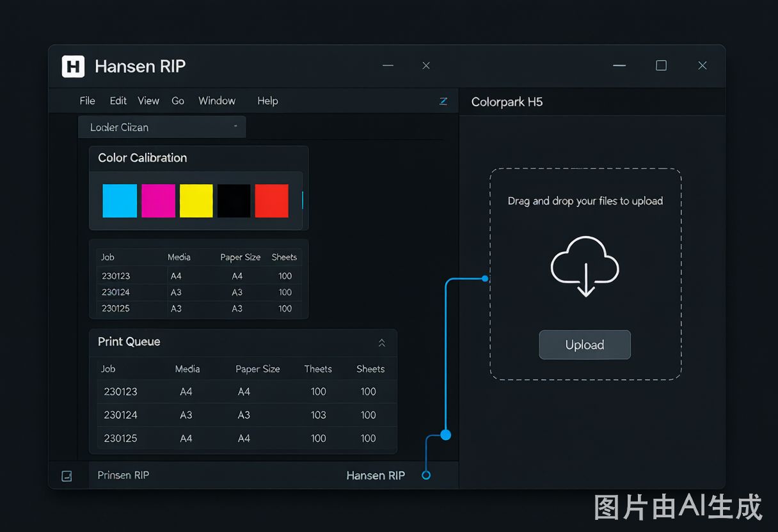This screenshot has width=778, height=532.
Task: Maximize the Hansen RIP window
Action: point(661,65)
